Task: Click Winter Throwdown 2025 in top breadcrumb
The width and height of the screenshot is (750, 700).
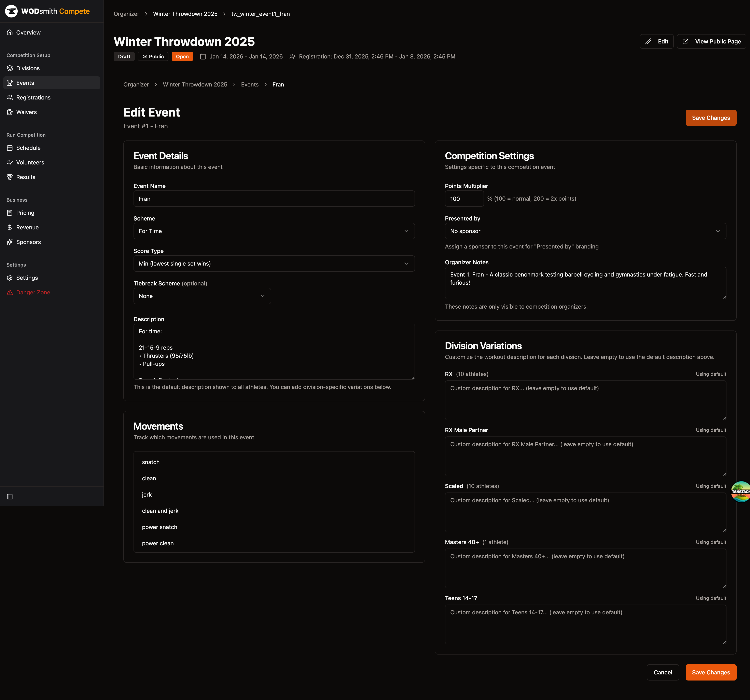Action: [185, 14]
